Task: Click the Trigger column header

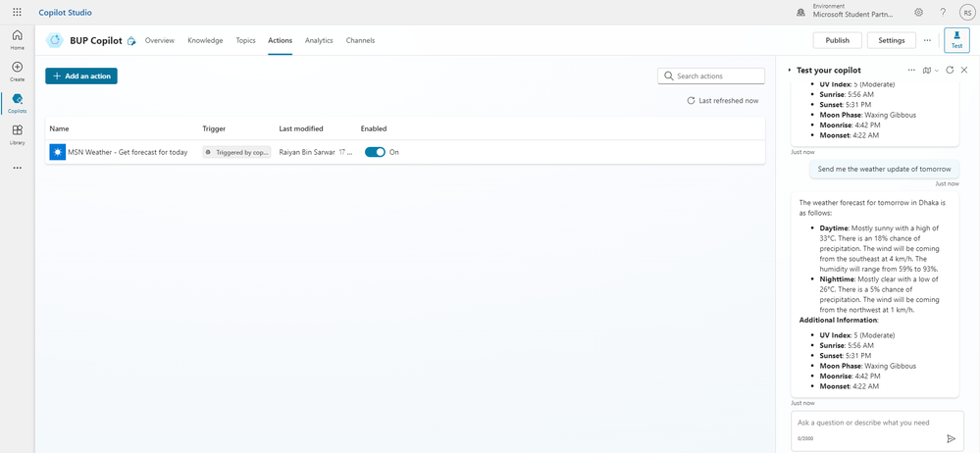Action: coord(214,128)
